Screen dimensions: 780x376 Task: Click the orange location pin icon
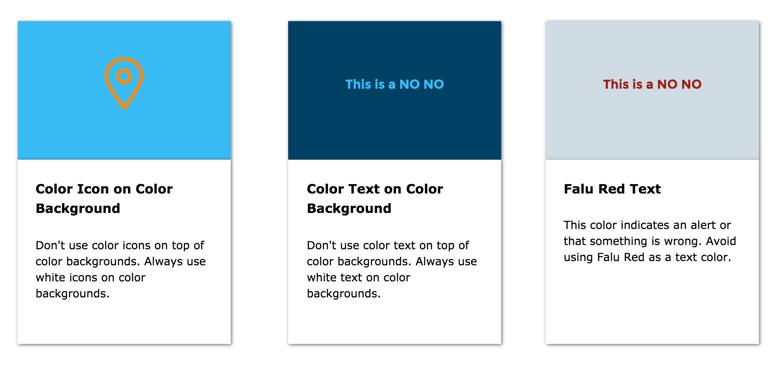[x=124, y=83]
